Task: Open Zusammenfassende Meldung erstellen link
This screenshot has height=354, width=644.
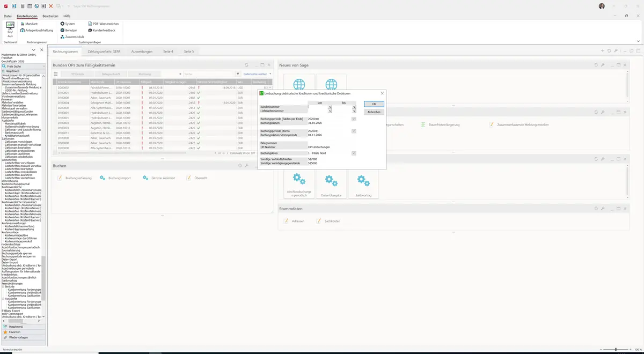Action: pyautogui.click(x=519, y=124)
